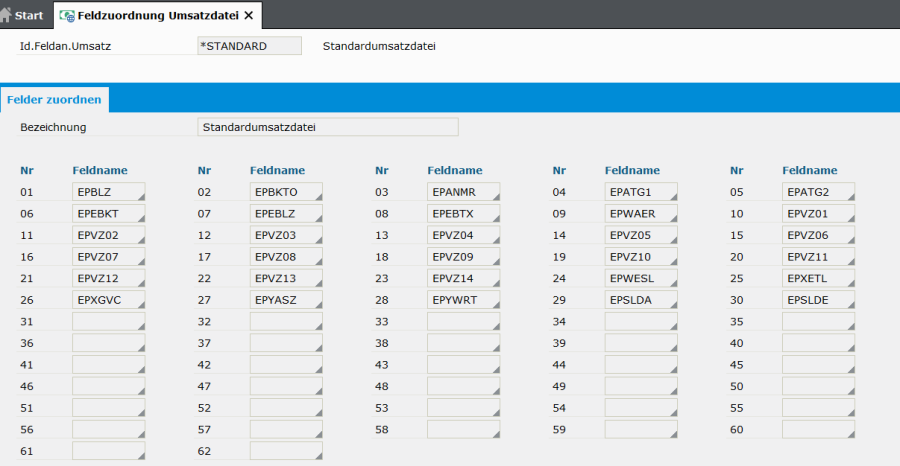Select the EPVZ04 field number 13
The image size is (900, 466).
click(463, 235)
